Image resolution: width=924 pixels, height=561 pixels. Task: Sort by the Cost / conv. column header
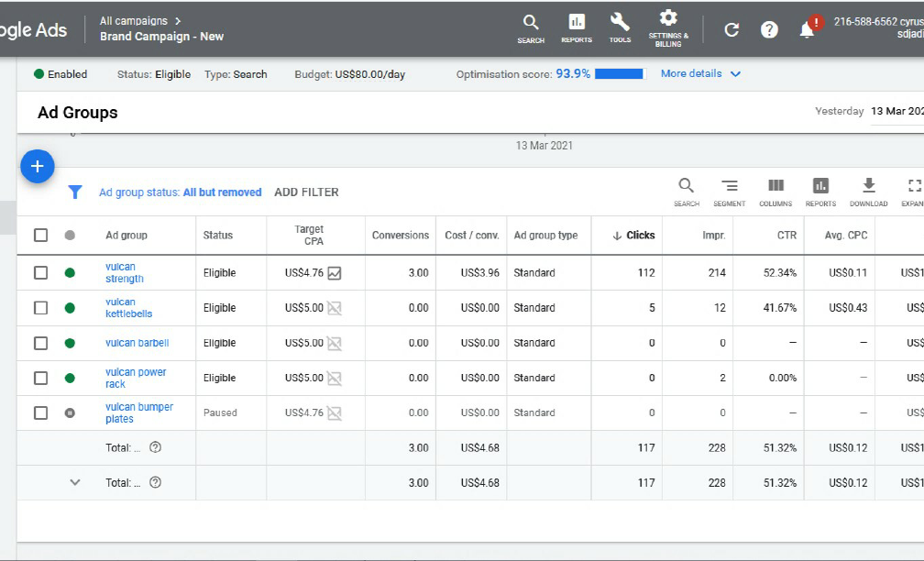point(472,235)
